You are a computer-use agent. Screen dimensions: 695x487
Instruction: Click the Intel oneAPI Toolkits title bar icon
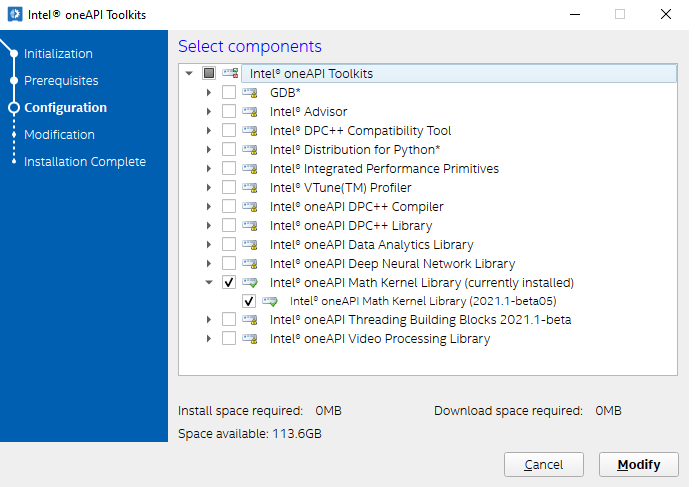coord(15,14)
